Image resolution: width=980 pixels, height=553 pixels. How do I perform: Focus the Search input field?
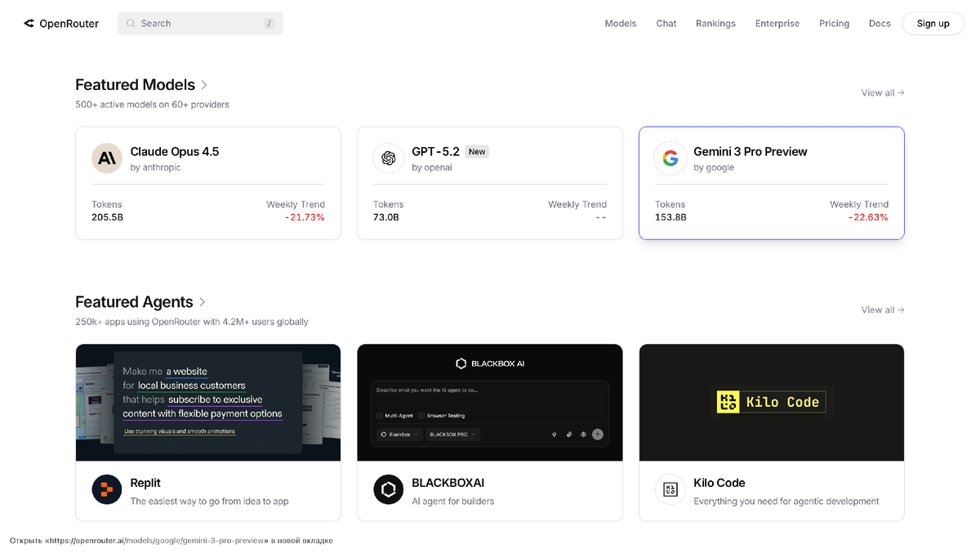point(200,24)
